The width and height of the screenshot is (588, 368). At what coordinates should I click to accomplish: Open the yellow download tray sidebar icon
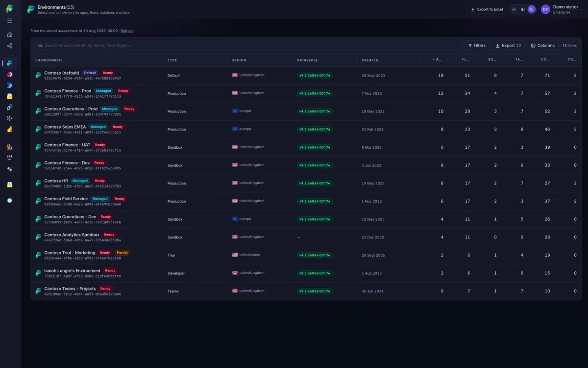point(9,184)
